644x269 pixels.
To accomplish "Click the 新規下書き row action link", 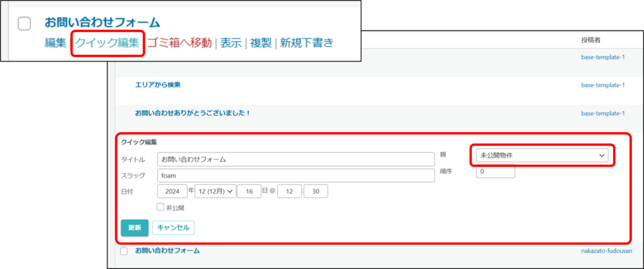I will [306, 43].
